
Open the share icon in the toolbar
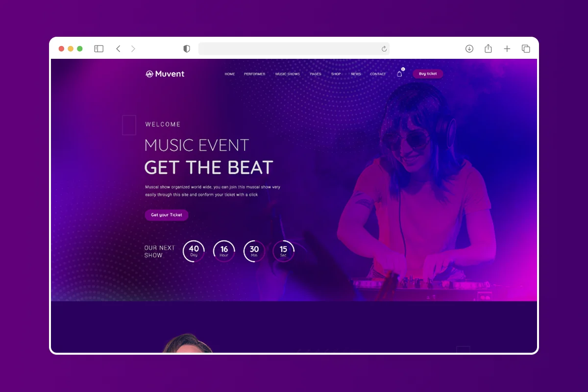pos(488,49)
